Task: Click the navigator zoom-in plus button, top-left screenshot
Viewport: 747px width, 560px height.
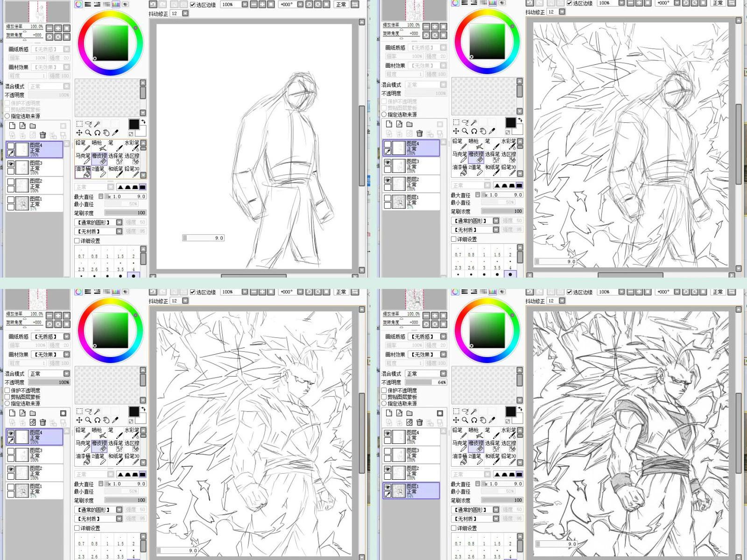Action: click(x=58, y=28)
